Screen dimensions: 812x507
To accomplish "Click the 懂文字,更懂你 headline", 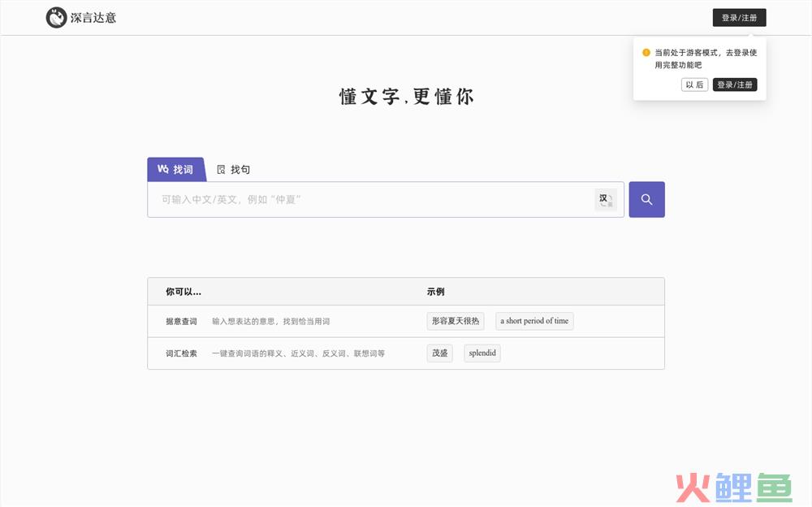I will [x=406, y=97].
